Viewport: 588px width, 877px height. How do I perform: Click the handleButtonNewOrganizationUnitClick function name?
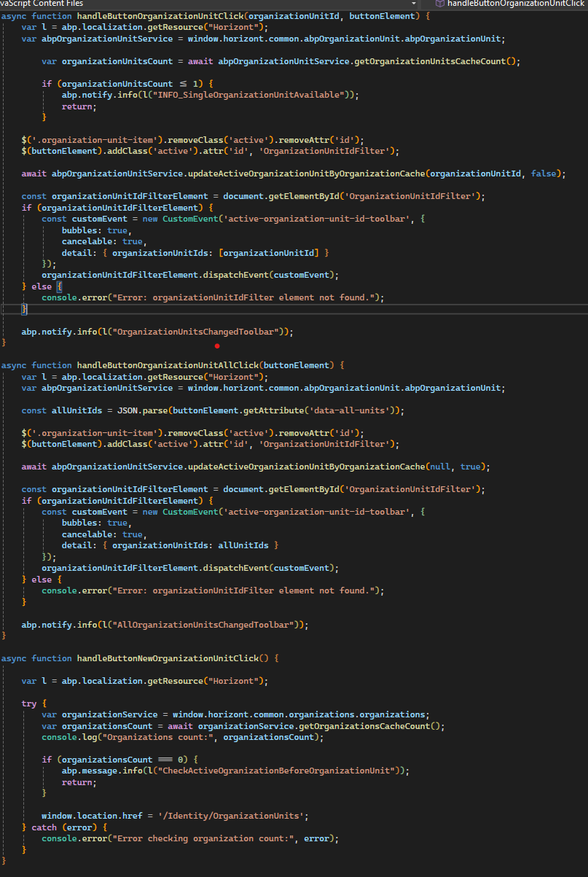click(x=167, y=658)
